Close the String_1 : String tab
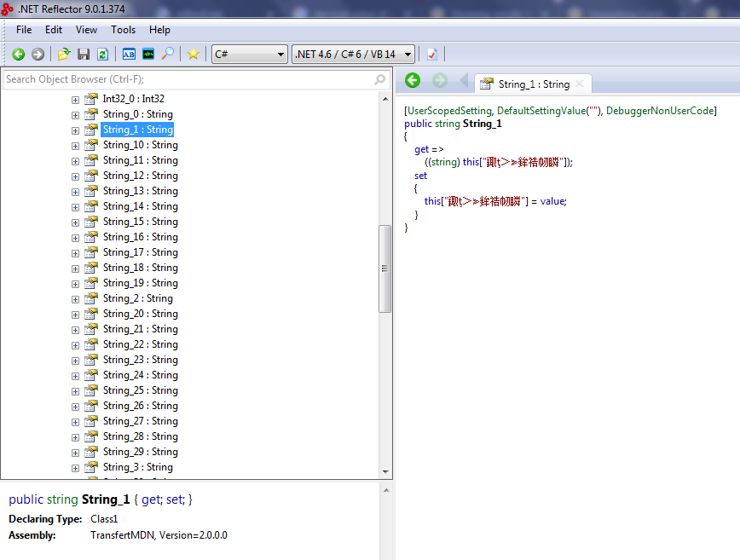The image size is (740, 560). pos(580,84)
